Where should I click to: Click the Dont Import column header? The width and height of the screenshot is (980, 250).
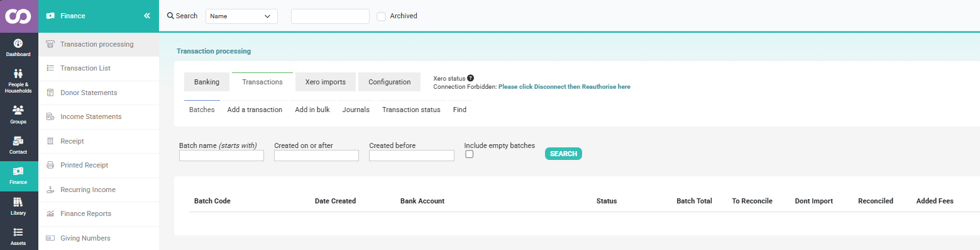click(x=814, y=202)
